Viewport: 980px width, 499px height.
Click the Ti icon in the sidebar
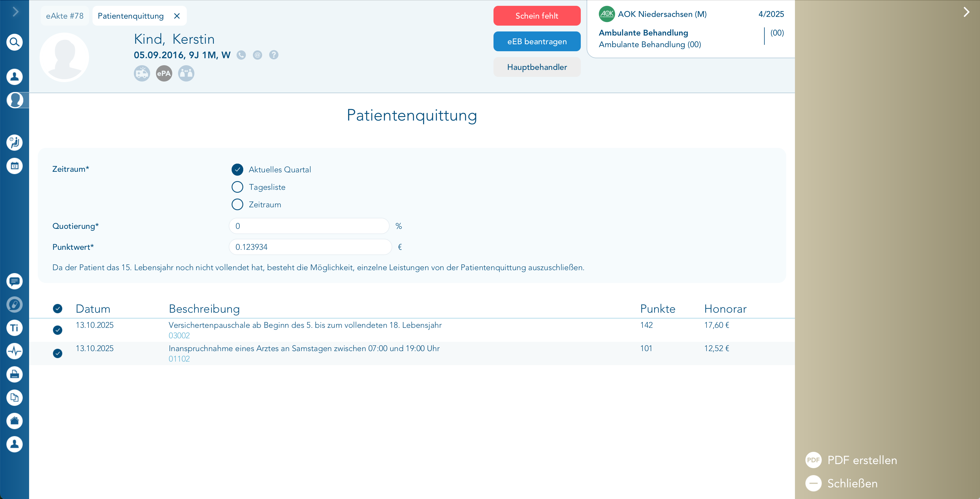(x=15, y=328)
